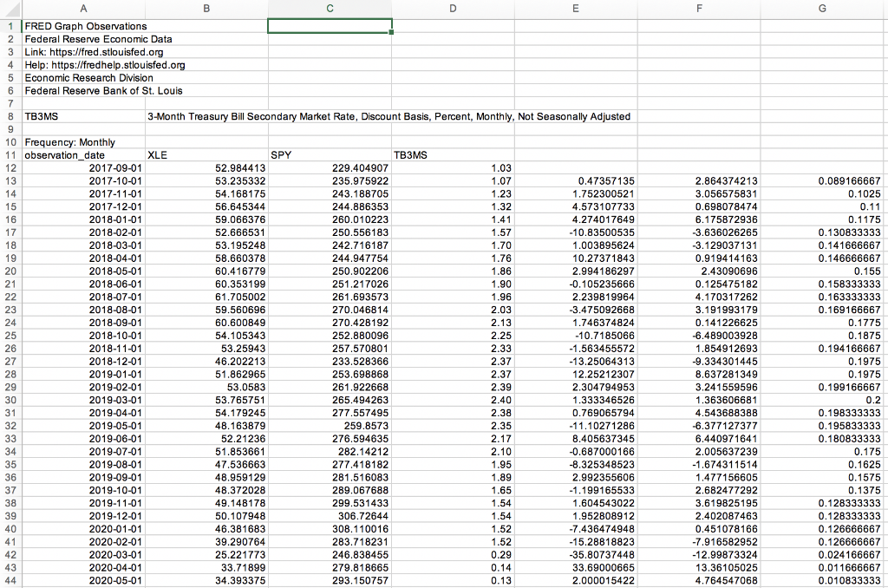Click the Frequency: Monthly cell

(83, 142)
